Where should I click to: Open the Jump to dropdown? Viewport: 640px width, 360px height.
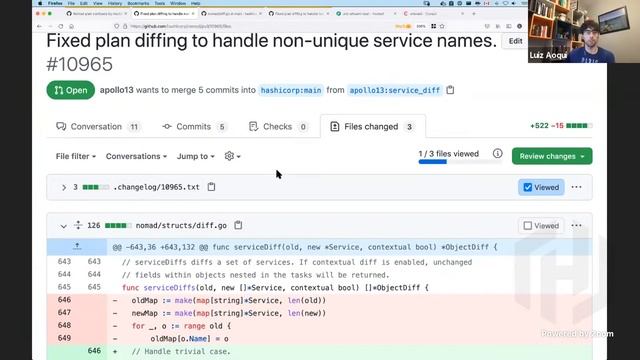coord(196,156)
